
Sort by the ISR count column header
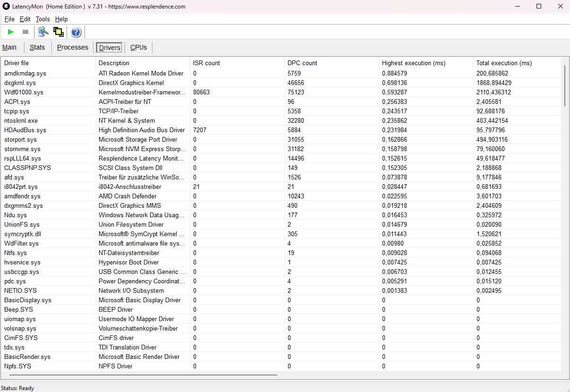pos(206,63)
